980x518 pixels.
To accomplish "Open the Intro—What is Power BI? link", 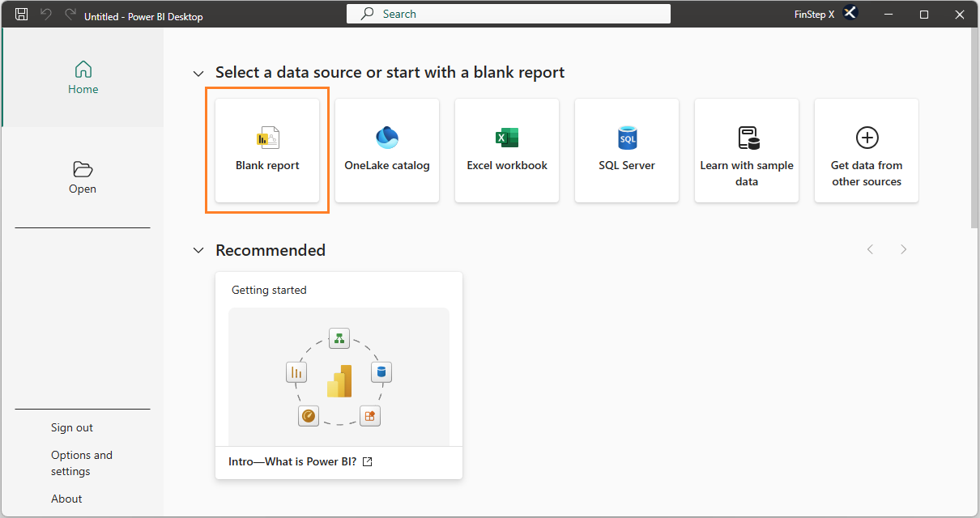I will (300, 462).
